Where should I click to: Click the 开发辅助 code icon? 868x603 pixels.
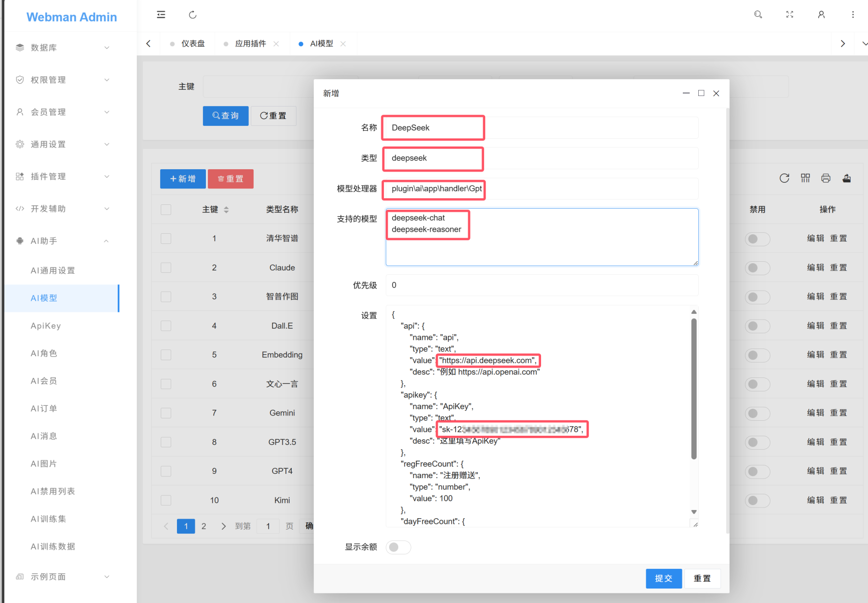[20, 209]
